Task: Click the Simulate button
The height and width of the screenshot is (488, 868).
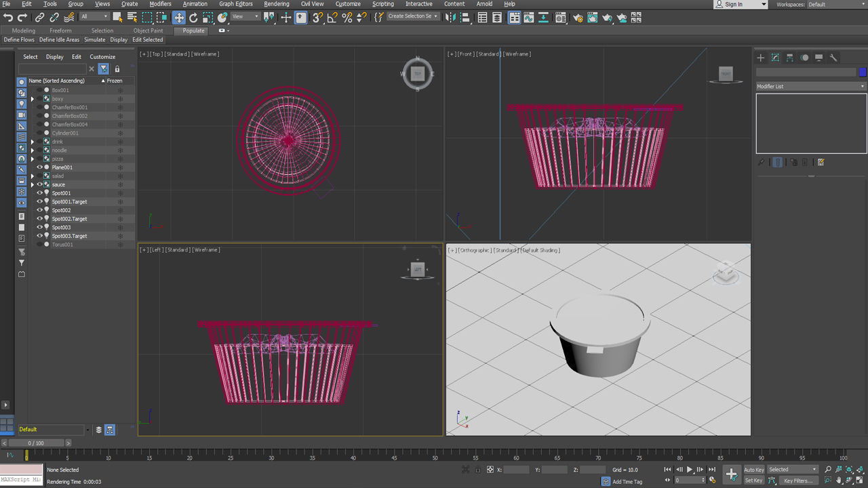Action: coord(94,40)
